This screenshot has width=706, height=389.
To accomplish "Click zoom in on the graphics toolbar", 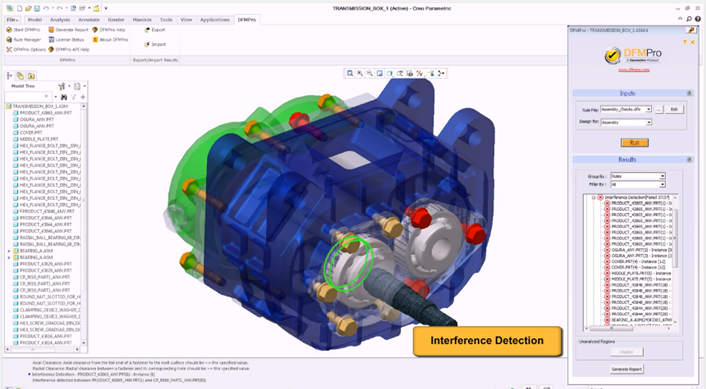I will pyautogui.click(x=360, y=73).
